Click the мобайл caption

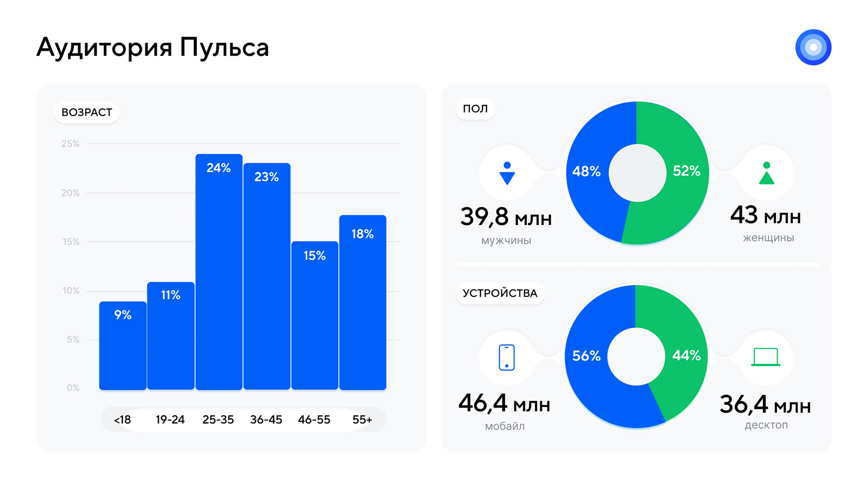[505, 426]
